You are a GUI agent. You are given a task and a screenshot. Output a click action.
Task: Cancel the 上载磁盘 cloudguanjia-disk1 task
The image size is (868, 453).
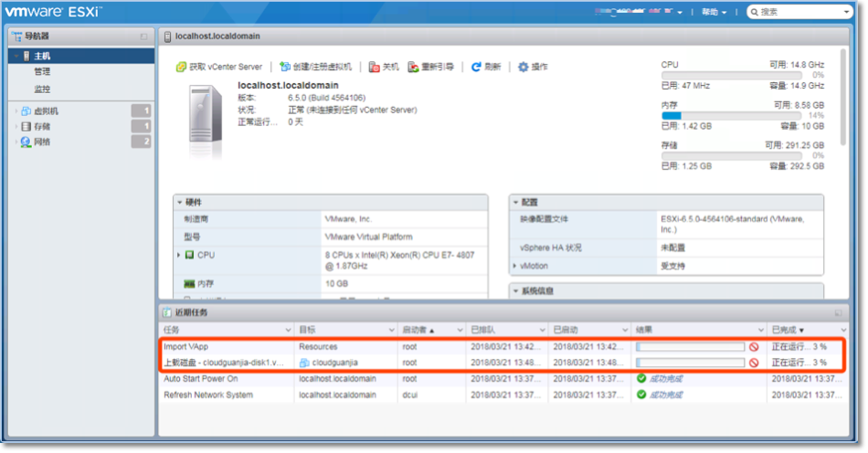(x=754, y=363)
